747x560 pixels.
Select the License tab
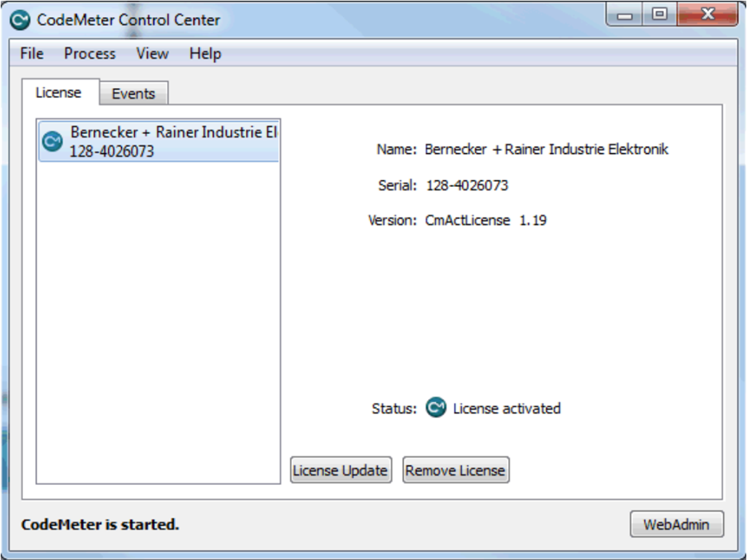click(58, 93)
